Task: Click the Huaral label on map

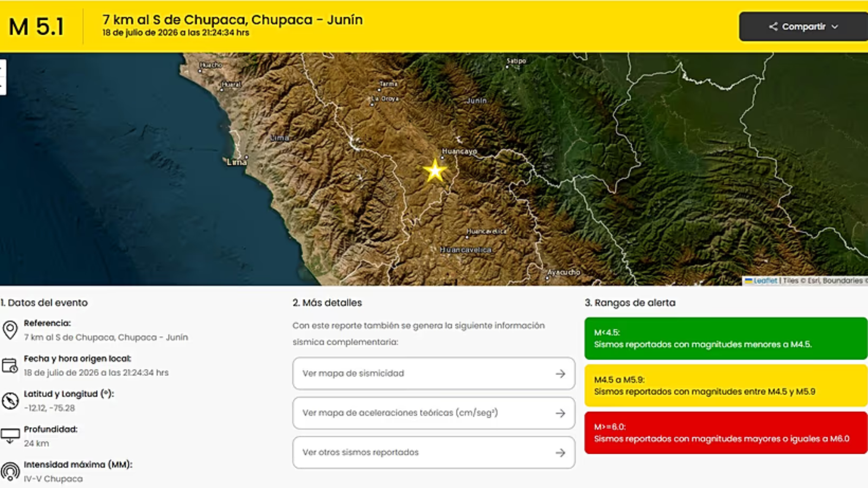Action: [231, 84]
